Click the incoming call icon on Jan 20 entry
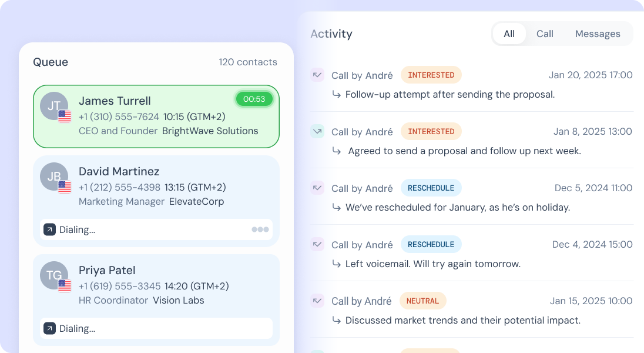 [317, 75]
